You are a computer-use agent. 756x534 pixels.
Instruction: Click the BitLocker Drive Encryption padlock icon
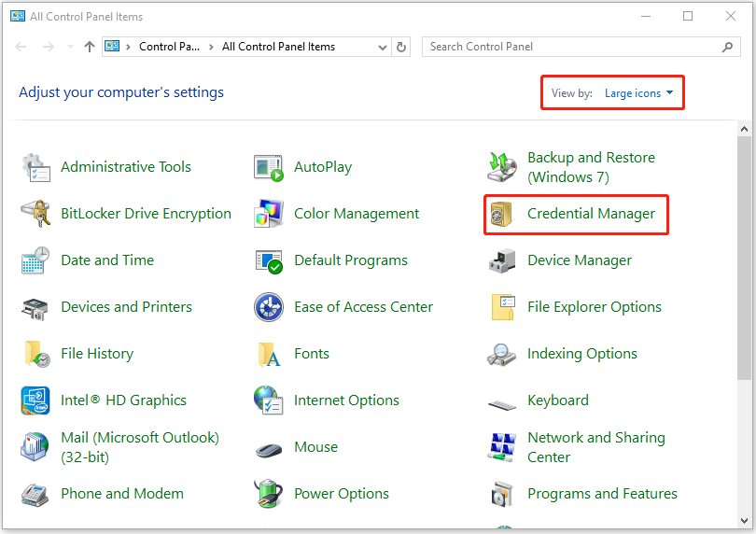[x=35, y=214]
